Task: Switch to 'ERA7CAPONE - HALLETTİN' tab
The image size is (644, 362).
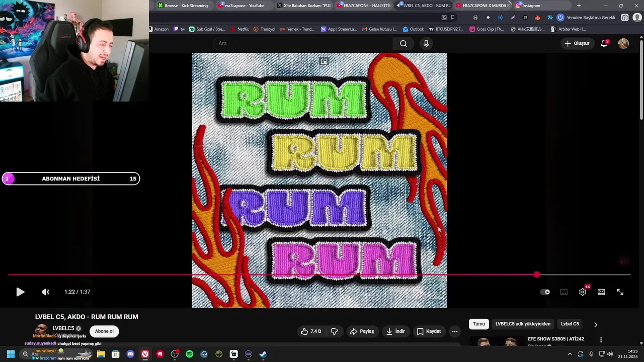Action: pos(364,6)
